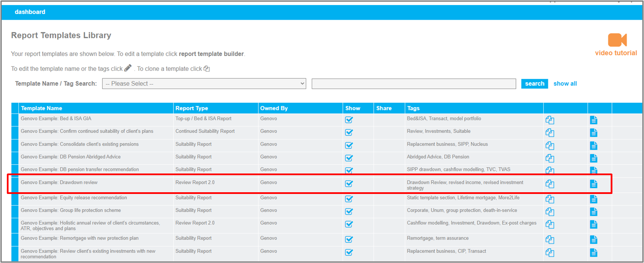Disable Show for Bed & ISA GIA template
The image size is (644, 263).
[349, 120]
